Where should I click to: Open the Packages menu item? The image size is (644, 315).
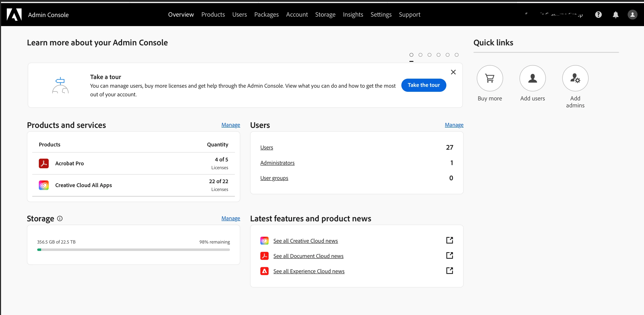pos(266,15)
